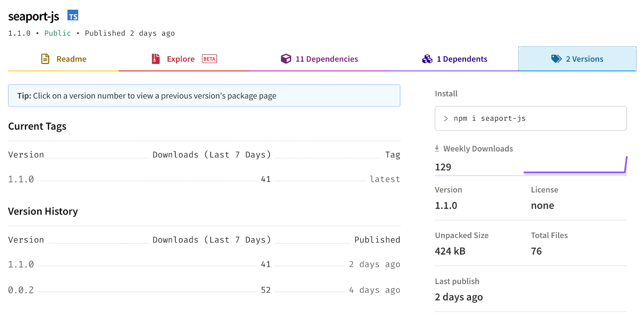Image resolution: width=644 pixels, height=320 pixels.
Task: Open the Readme tab
Action: (63, 59)
